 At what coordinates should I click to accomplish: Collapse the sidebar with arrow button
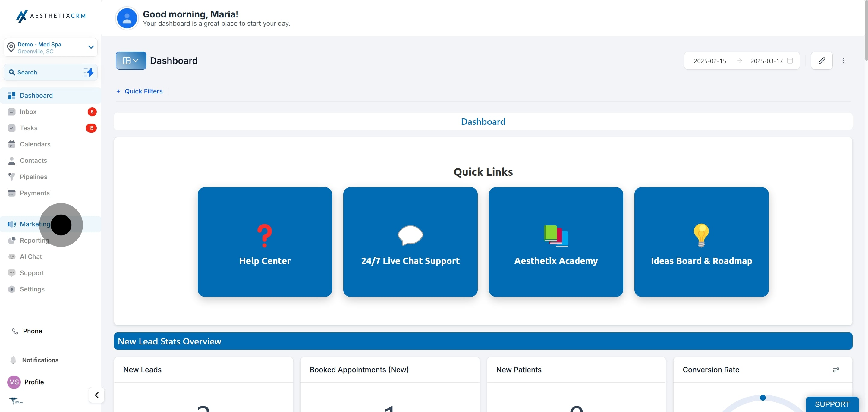pyautogui.click(x=96, y=395)
